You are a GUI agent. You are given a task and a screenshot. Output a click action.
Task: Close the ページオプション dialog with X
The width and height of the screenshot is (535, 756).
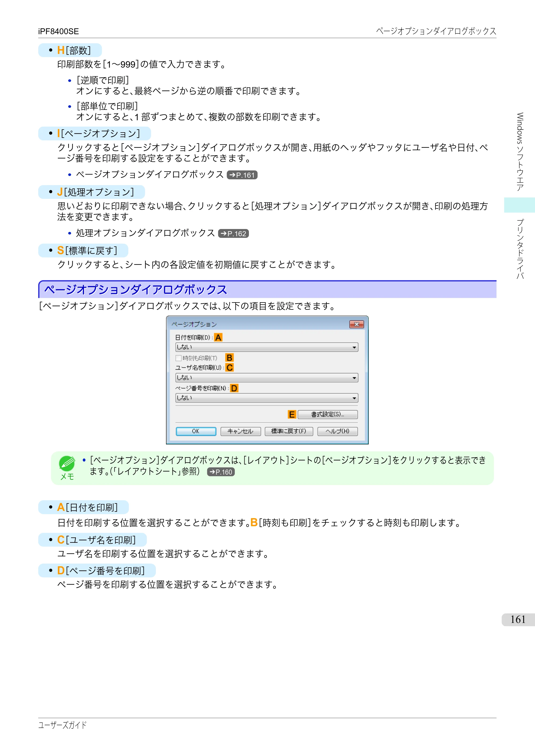click(x=356, y=324)
